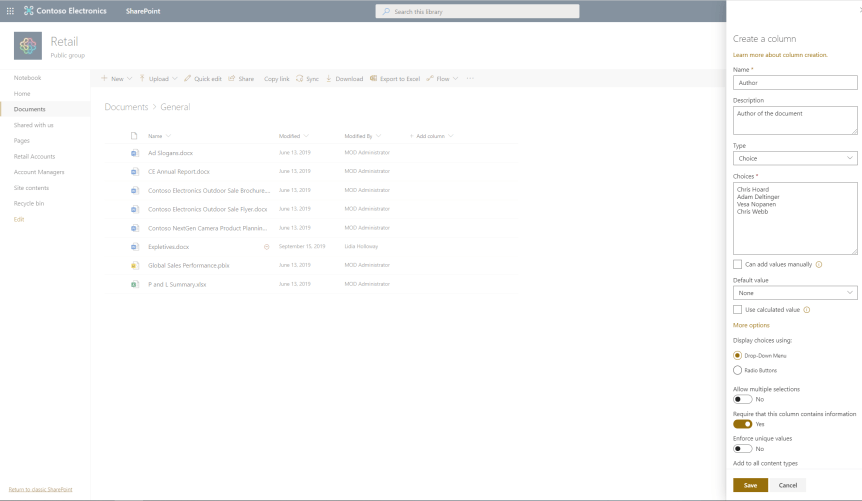Select the Radio Buttons display option

pos(738,370)
